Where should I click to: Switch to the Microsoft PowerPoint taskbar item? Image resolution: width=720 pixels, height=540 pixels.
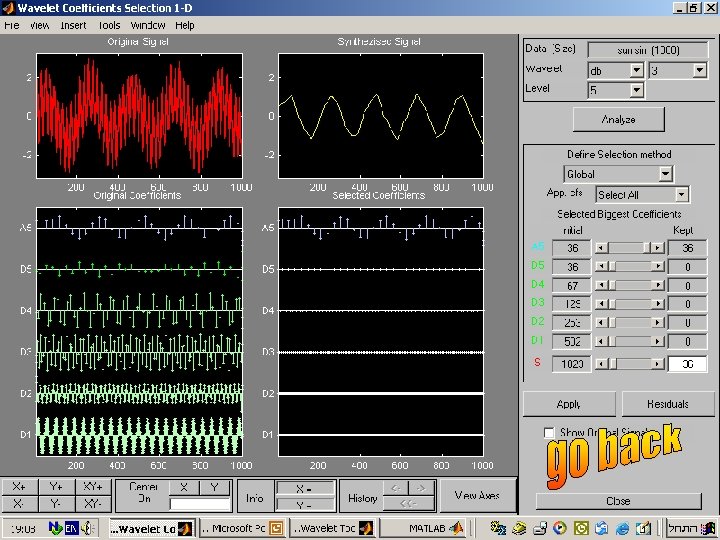click(242, 529)
